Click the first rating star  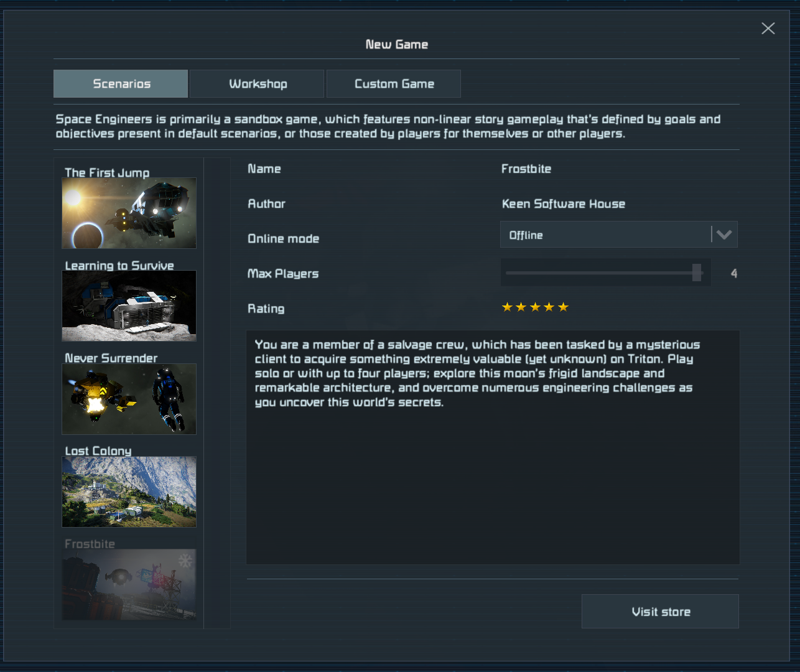pos(507,307)
